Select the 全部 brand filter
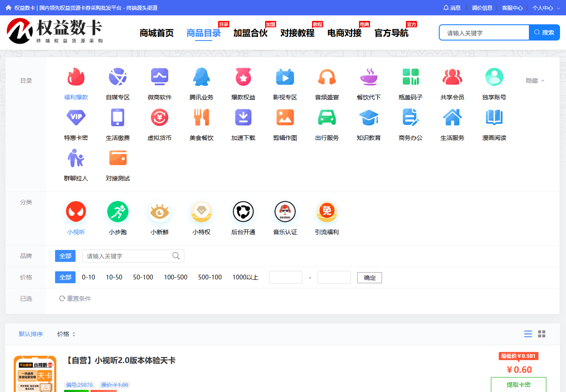The height and width of the screenshot is (392, 566). coord(65,256)
